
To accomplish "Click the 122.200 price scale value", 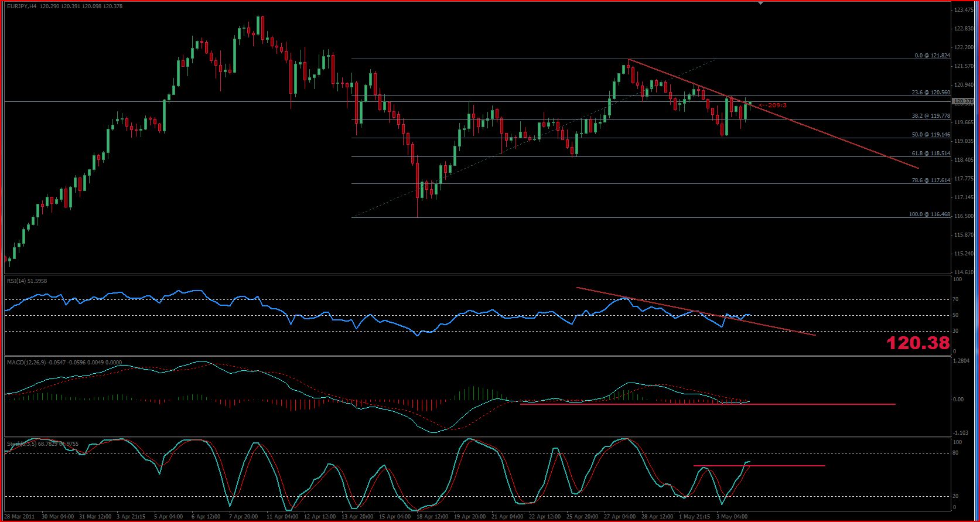I will 964,47.
